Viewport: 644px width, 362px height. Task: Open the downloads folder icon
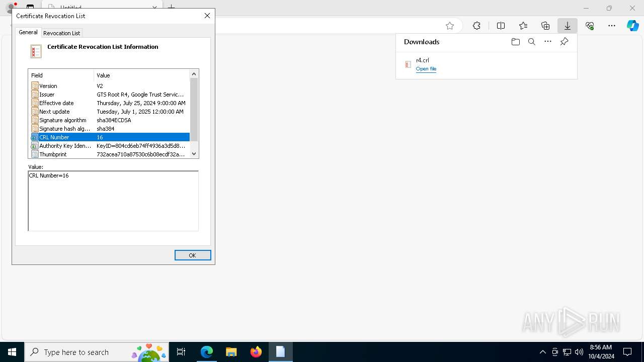[x=515, y=42]
